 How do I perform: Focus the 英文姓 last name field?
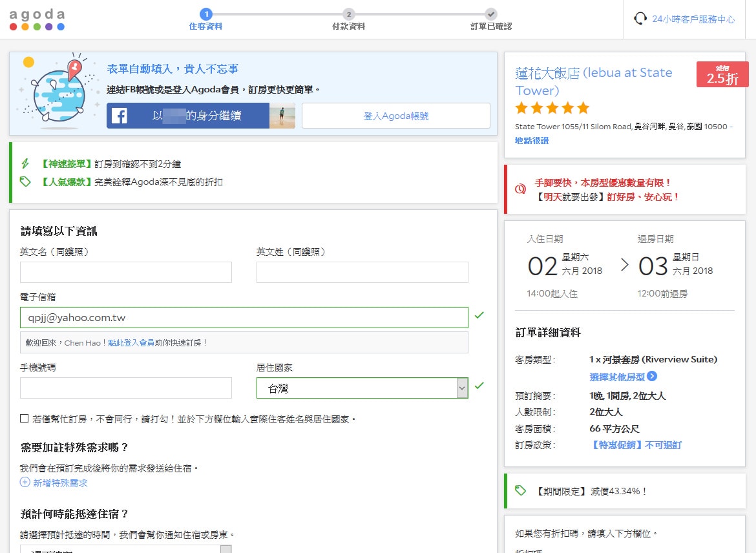[x=362, y=273]
